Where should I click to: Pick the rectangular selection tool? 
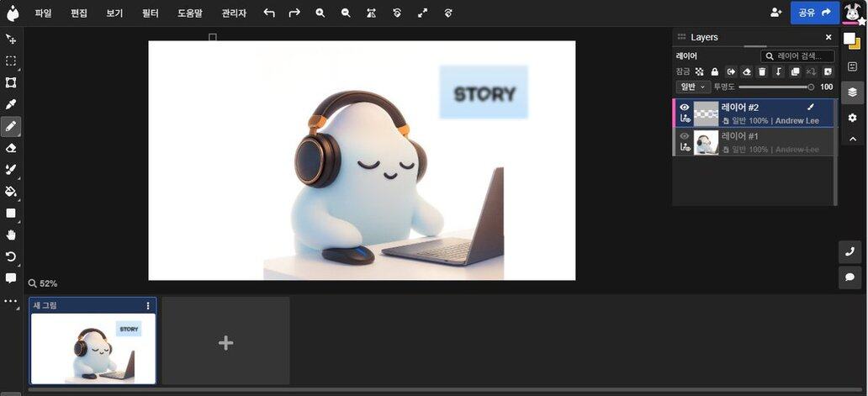pyautogui.click(x=11, y=61)
